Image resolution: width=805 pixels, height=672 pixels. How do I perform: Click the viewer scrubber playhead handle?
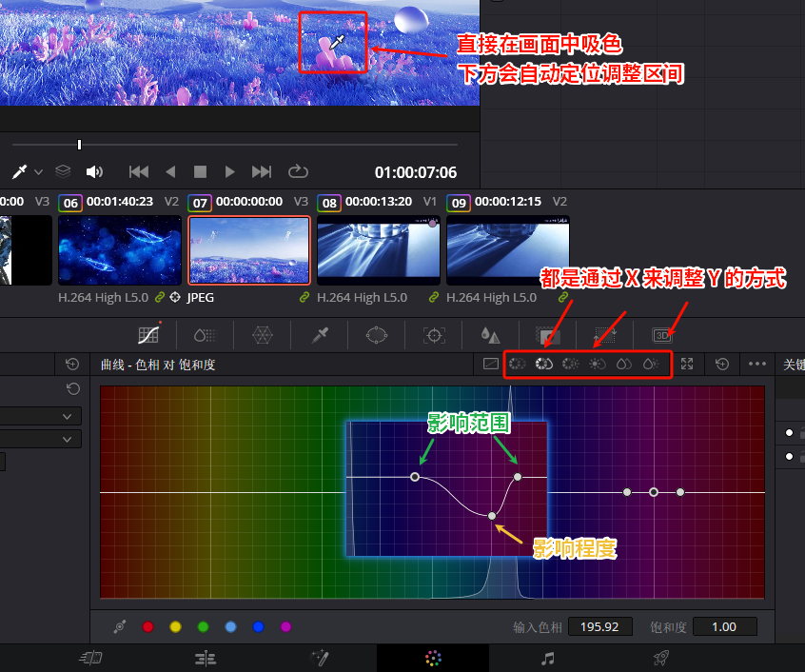point(79,145)
